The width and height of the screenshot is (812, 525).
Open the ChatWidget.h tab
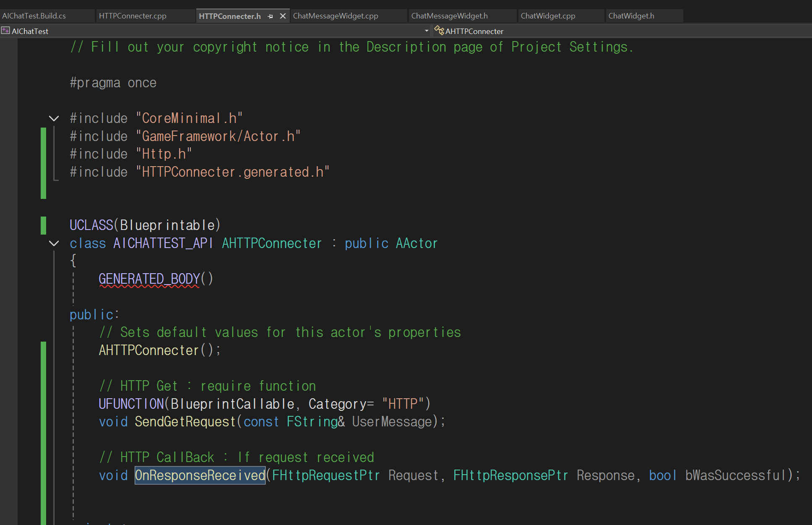tap(631, 16)
